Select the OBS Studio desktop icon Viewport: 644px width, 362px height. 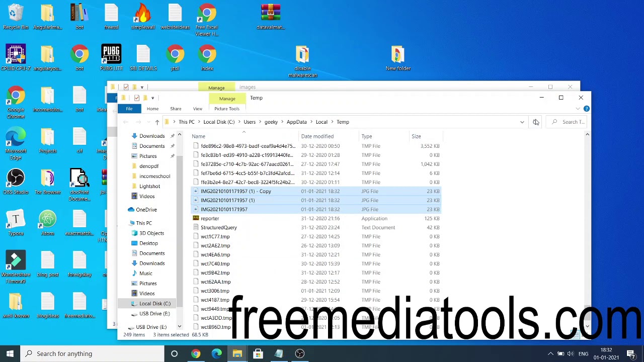16,182
